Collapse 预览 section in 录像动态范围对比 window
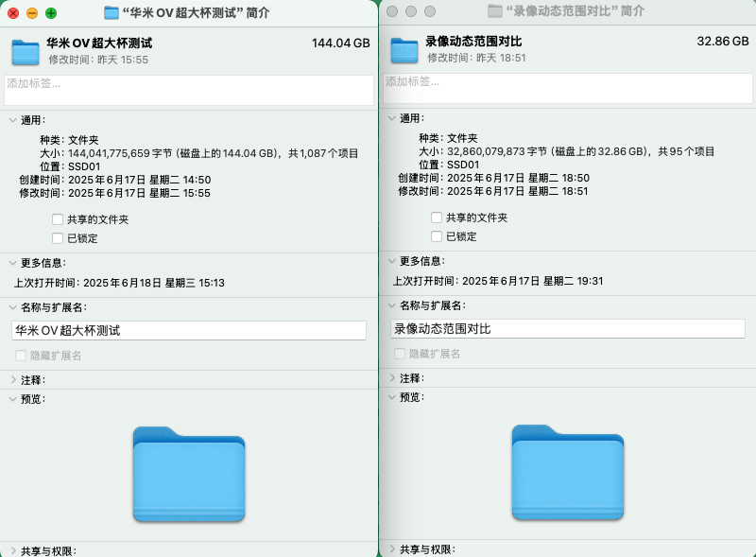 392,397
